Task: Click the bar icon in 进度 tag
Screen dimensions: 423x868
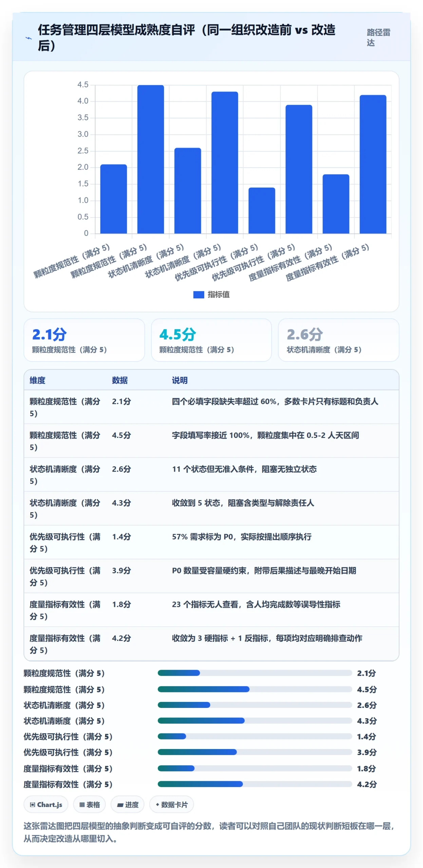Action: pyautogui.click(x=120, y=805)
